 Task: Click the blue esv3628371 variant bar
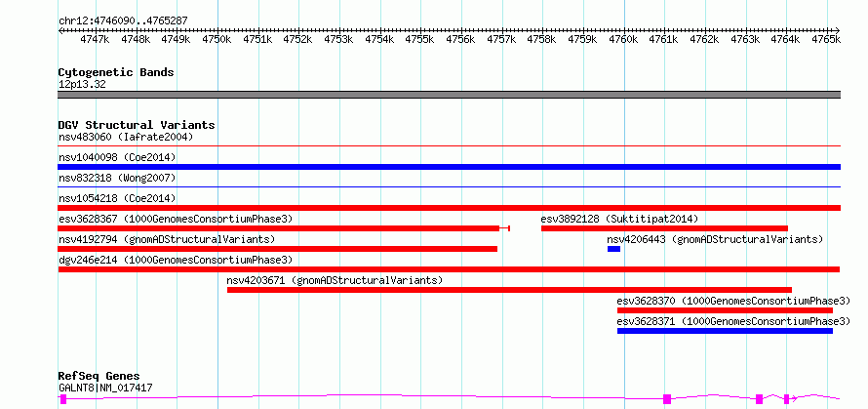725,331
